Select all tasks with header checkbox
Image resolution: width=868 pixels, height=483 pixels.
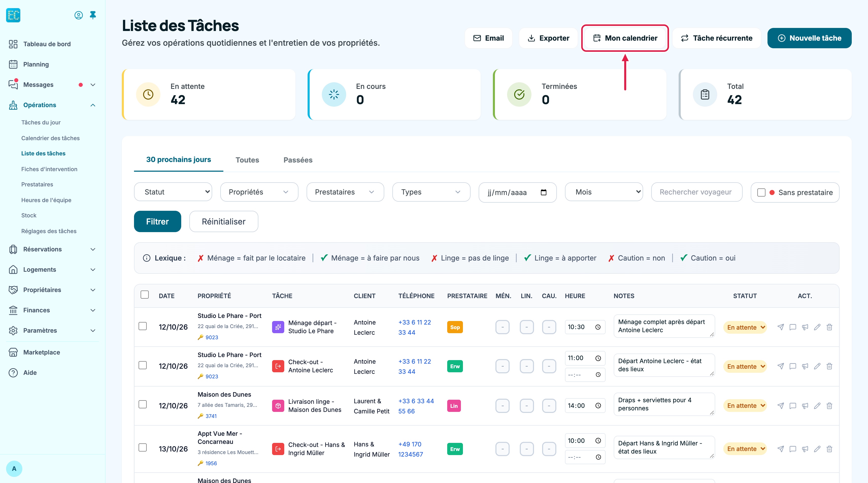point(145,295)
